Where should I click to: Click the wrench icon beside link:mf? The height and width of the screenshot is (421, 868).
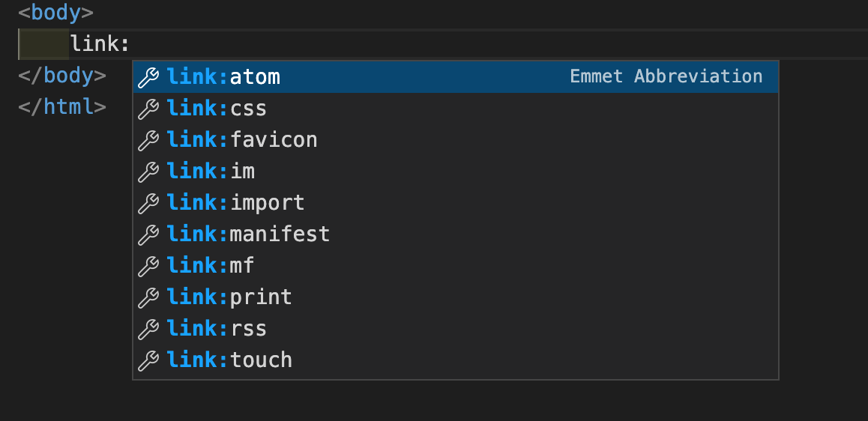[149, 266]
